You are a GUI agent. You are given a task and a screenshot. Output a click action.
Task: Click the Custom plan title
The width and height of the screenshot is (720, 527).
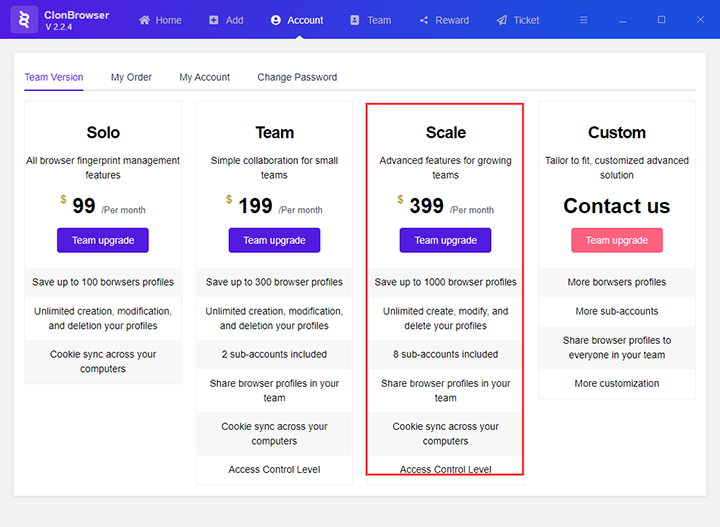pyautogui.click(x=617, y=133)
